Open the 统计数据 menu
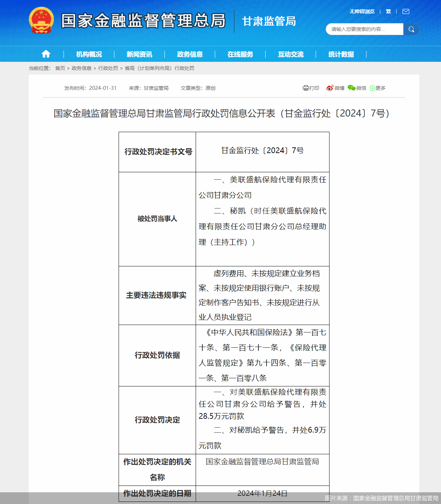This screenshot has height=504, width=441. pos(341,54)
